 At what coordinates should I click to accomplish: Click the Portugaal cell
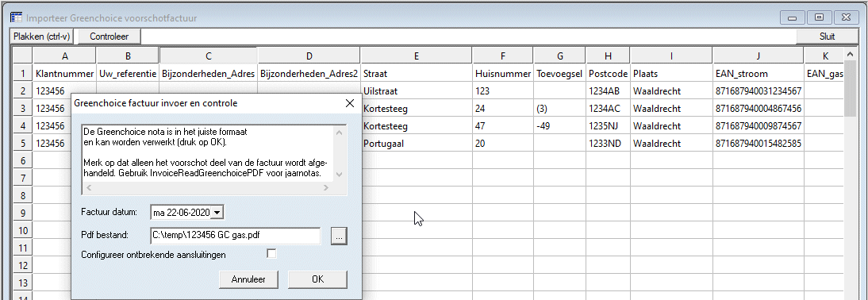(417, 144)
